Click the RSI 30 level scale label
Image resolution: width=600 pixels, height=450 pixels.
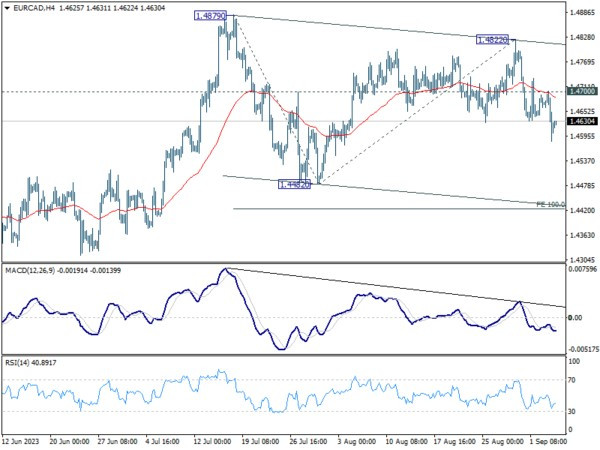[572, 411]
